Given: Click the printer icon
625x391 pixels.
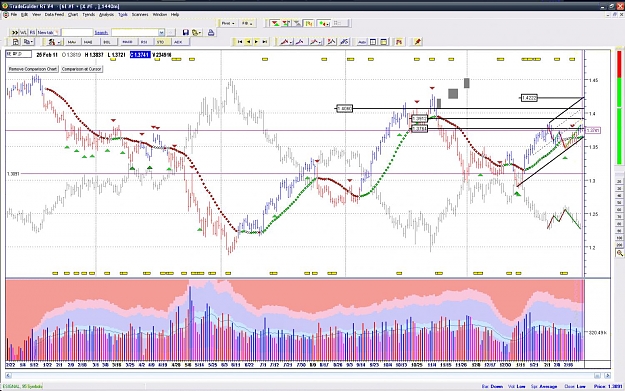Looking at the screenshot, I should pyautogui.click(x=211, y=33).
